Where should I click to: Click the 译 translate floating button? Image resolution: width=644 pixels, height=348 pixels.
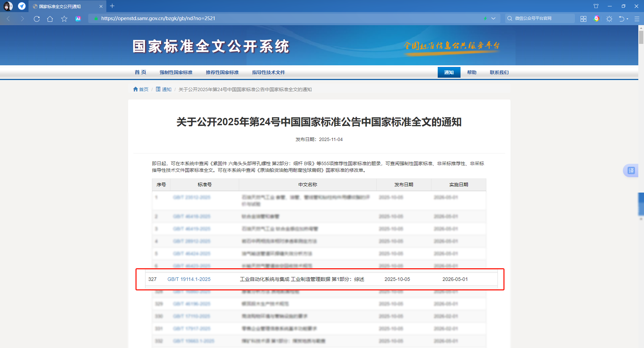(x=631, y=170)
